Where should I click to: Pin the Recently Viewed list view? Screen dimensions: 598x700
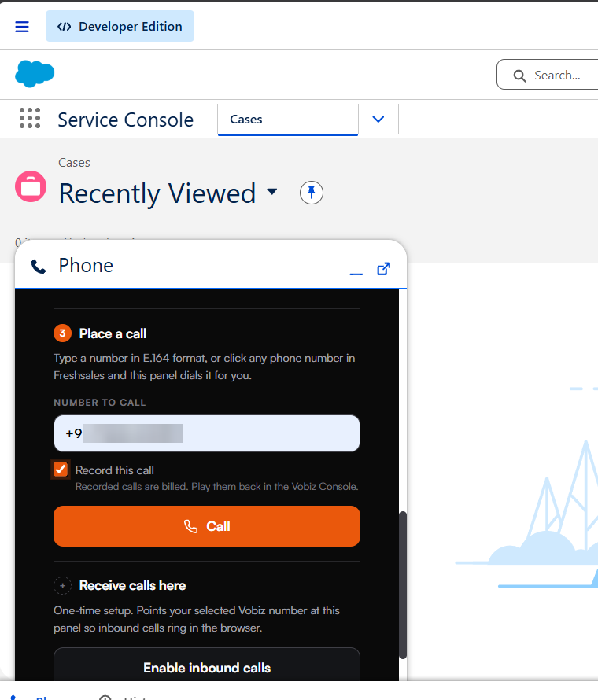pos(312,193)
